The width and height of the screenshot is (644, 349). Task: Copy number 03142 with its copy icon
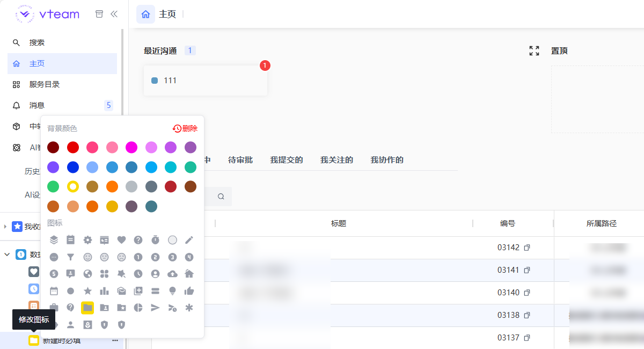(527, 248)
